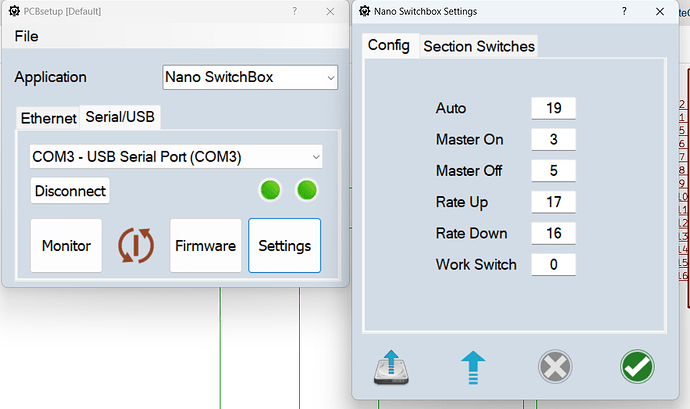Click the PCBsetup window gear icon
The image size is (690, 409).
[x=14, y=11]
